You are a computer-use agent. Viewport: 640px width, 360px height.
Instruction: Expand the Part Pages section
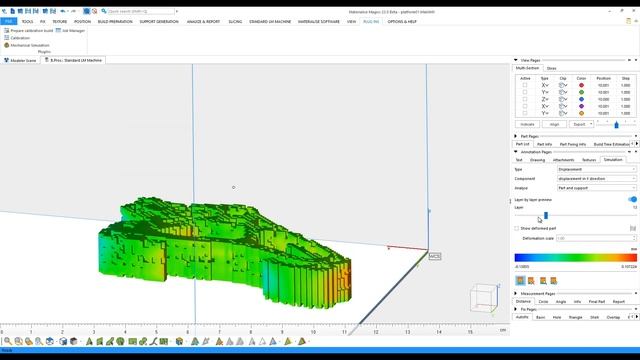(x=516, y=136)
